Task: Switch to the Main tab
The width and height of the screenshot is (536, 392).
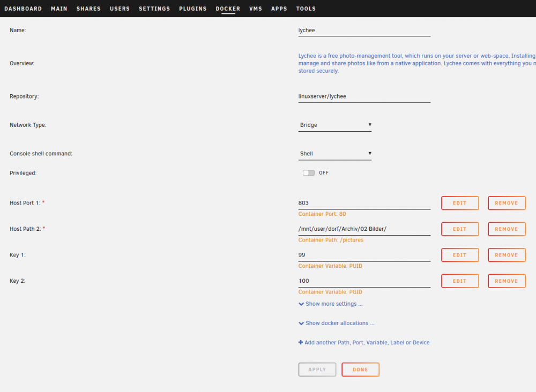Action: coord(59,9)
